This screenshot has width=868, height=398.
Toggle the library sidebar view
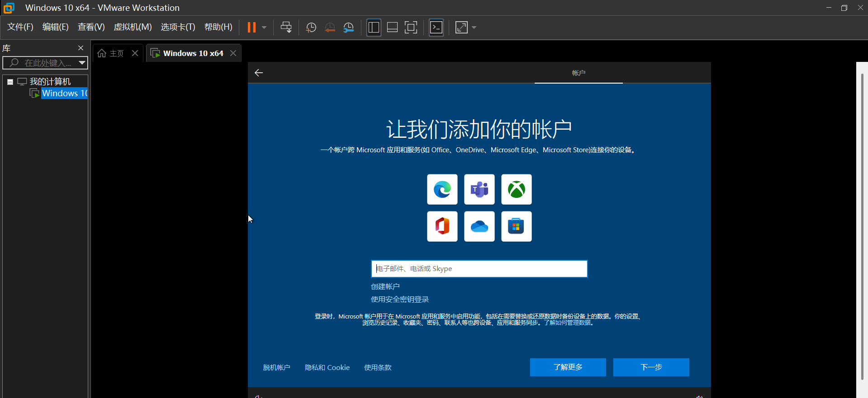374,28
